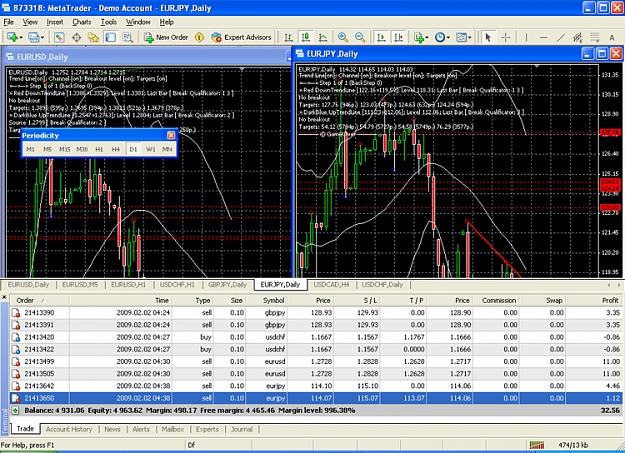Select order row 21413499
Viewport: 625px width, 453px height.
316,362
